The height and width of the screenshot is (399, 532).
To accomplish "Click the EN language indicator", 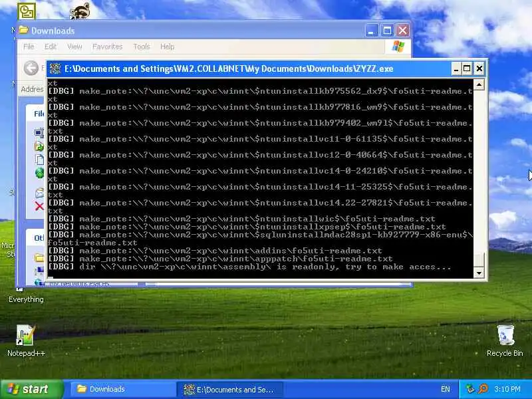I will point(446,389).
